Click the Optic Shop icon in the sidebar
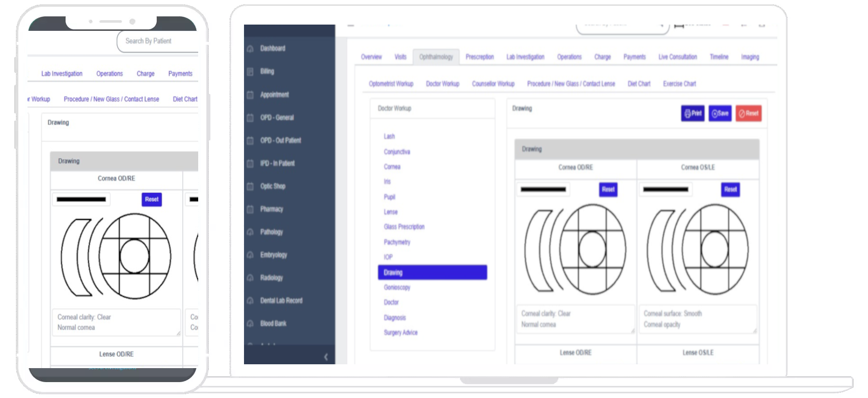This screenshot has width=868, height=398. (x=250, y=186)
